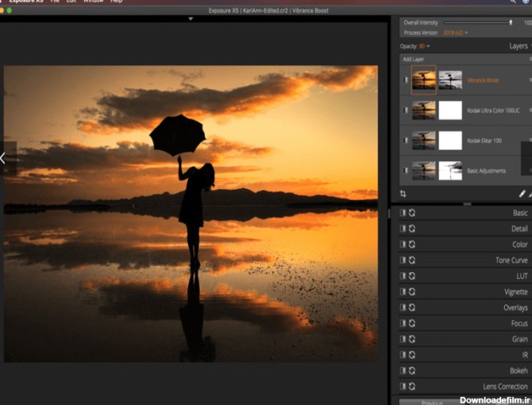Click the left panel reveal arrow
The height and width of the screenshot is (405, 532).
click(x=3, y=158)
